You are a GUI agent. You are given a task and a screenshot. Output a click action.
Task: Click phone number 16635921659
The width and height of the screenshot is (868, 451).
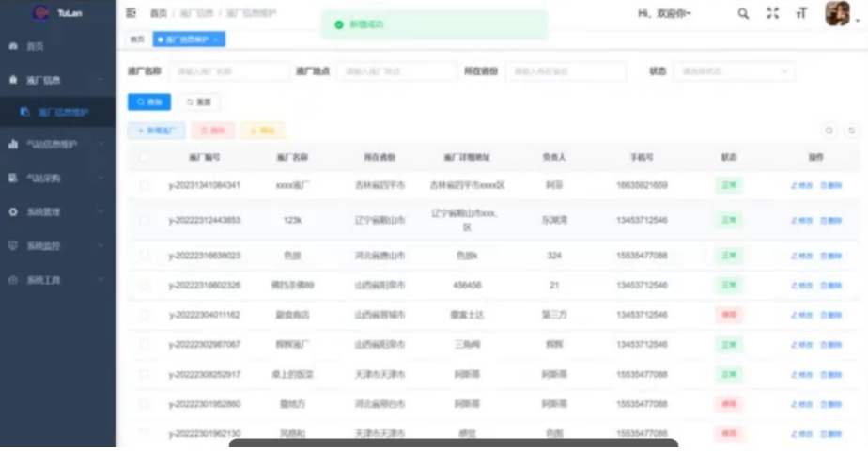pyautogui.click(x=642, y=185)
